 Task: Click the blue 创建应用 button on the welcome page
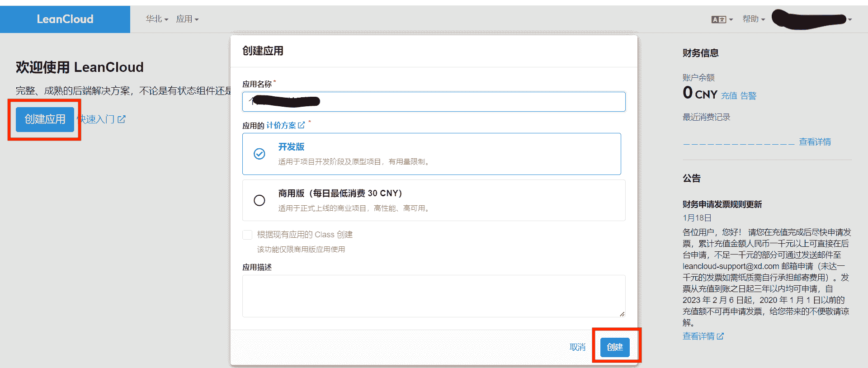pos(45,119)
